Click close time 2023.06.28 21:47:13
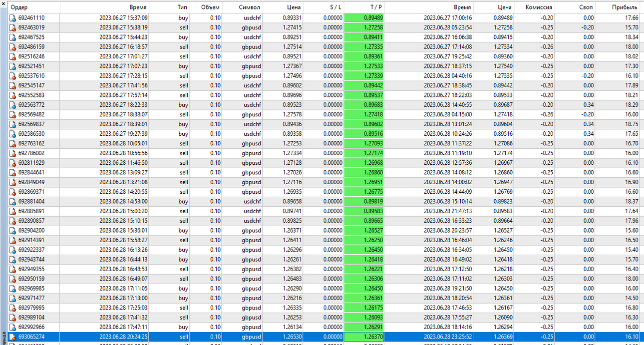The image size is (644, 345). 448,211
